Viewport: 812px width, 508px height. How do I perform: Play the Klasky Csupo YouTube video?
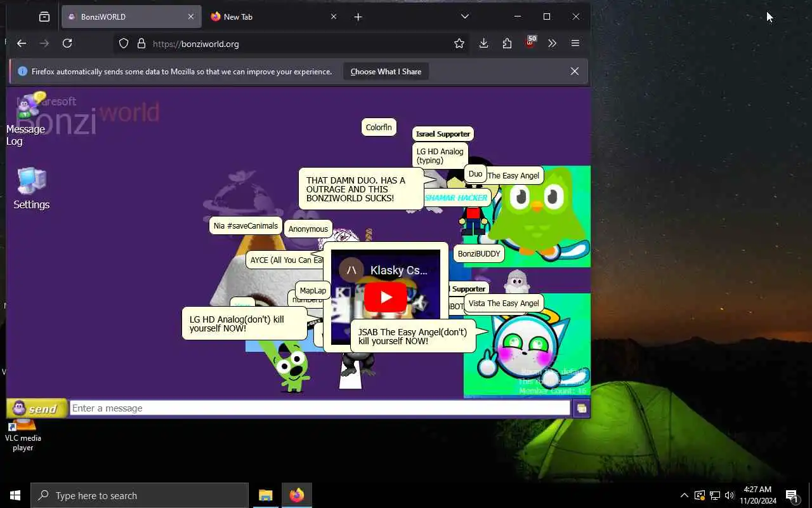tap(385, 297)
